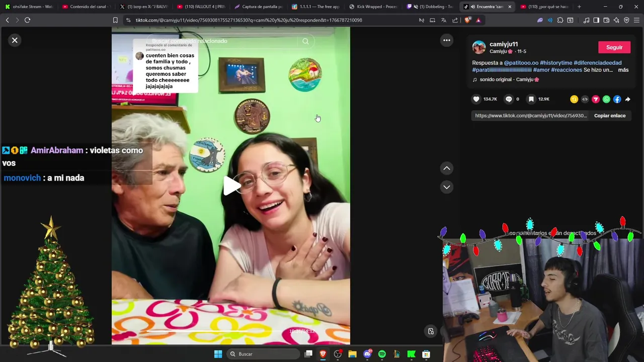Screen dimensions: 644x362
Task: Share the video to WhatsApp
Action: [x=606, y=100]
